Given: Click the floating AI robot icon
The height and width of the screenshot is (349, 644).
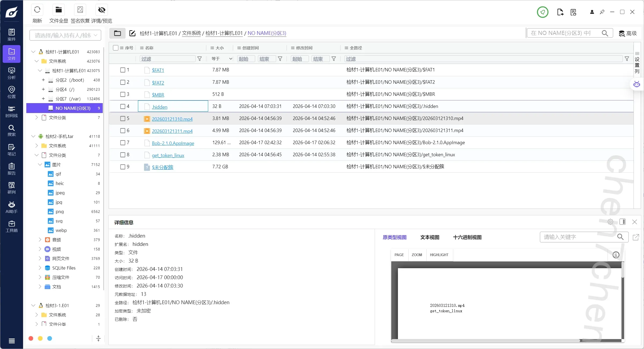Looking at the screenshot, I should coord(637,84).
